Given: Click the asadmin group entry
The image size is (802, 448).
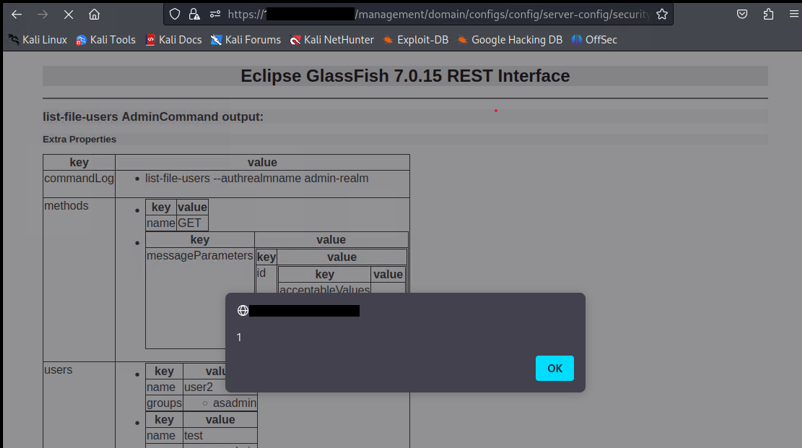Looking at the screenshot, I should click(x=235, y=403).
